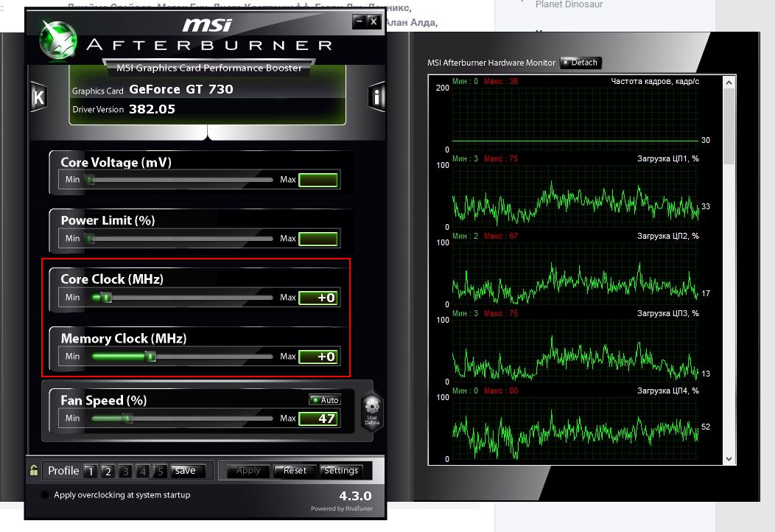Image resolution: width=775 pixels, height=532 pixels.
Task: Select Profile slot 1
Action: pyautogui.click(x=90, y=471)
